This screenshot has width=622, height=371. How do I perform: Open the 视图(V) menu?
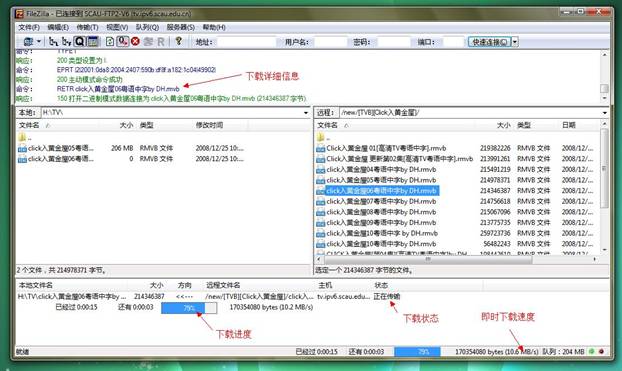pos(117,27)
